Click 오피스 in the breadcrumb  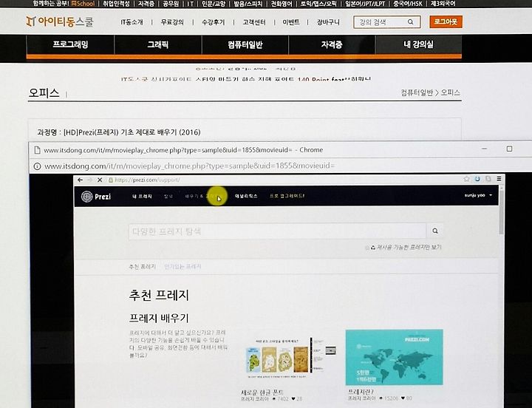[x=450, y=92]
